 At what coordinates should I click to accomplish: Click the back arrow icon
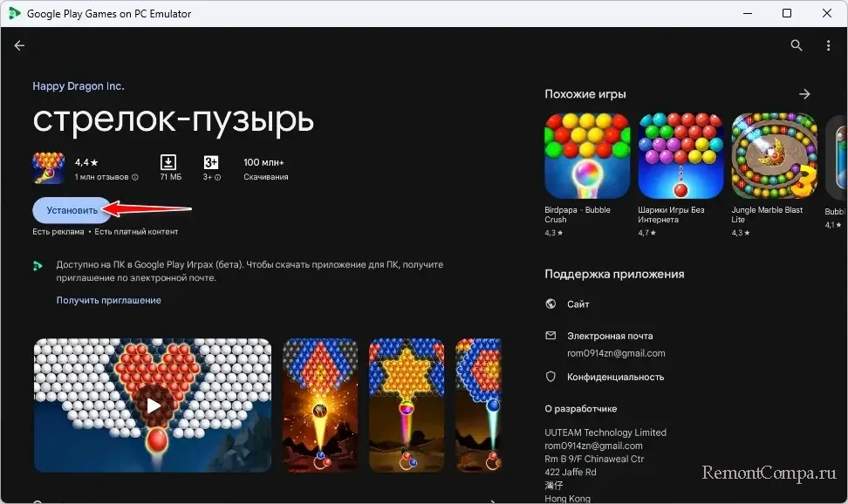point(19,45)
